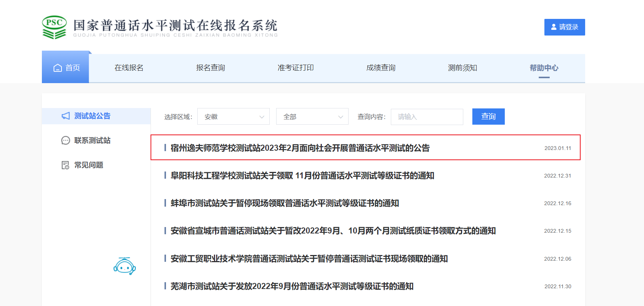This screenshot has height=306, width=644.
Task: Go to the 首页 home tab
Action: click(x=65, y=67)
